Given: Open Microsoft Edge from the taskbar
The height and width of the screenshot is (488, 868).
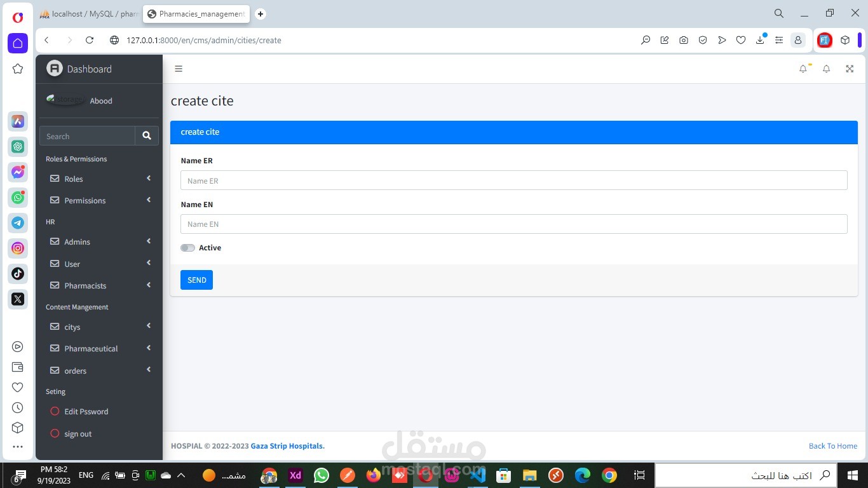Looking at the screenshot, I should 583,475.
